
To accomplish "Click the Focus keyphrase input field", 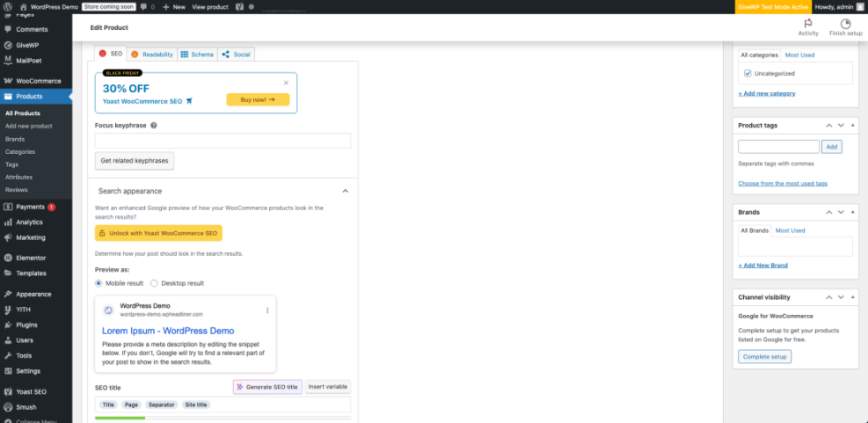I will pos(222,141).
